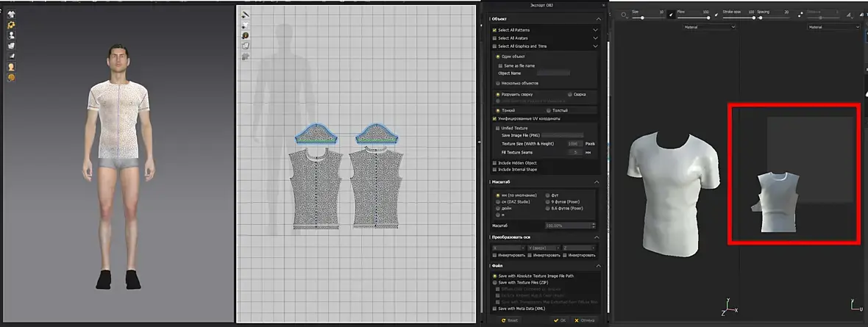
Task: Check Include Internal Shape
Action: [x=495, y=170]
